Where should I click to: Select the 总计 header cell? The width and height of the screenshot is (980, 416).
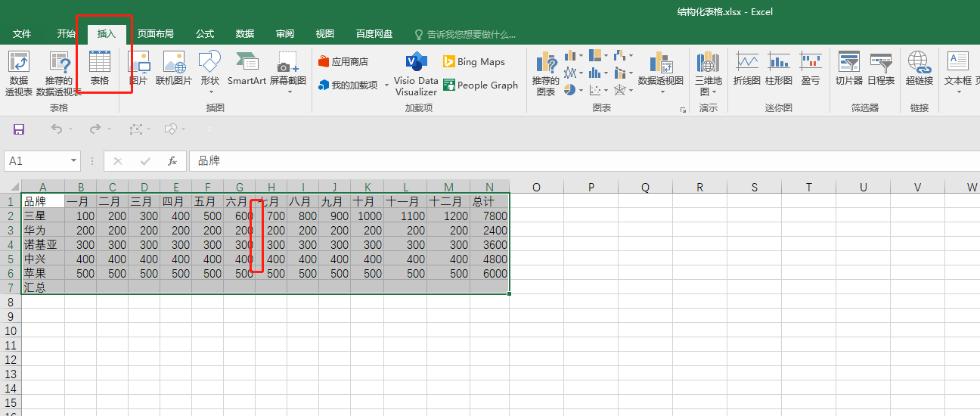click(x=490, y=201)
